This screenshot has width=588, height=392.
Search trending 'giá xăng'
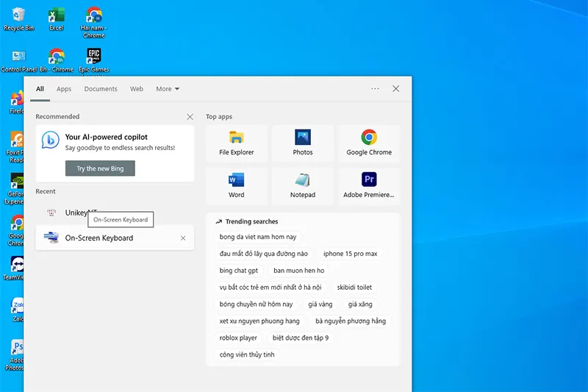coord(360,304)
